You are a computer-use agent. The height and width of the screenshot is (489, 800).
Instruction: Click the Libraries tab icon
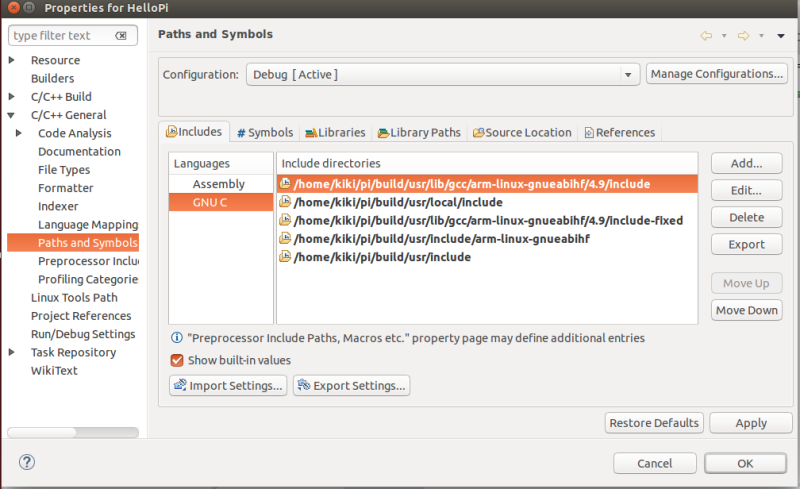[311, 133]
